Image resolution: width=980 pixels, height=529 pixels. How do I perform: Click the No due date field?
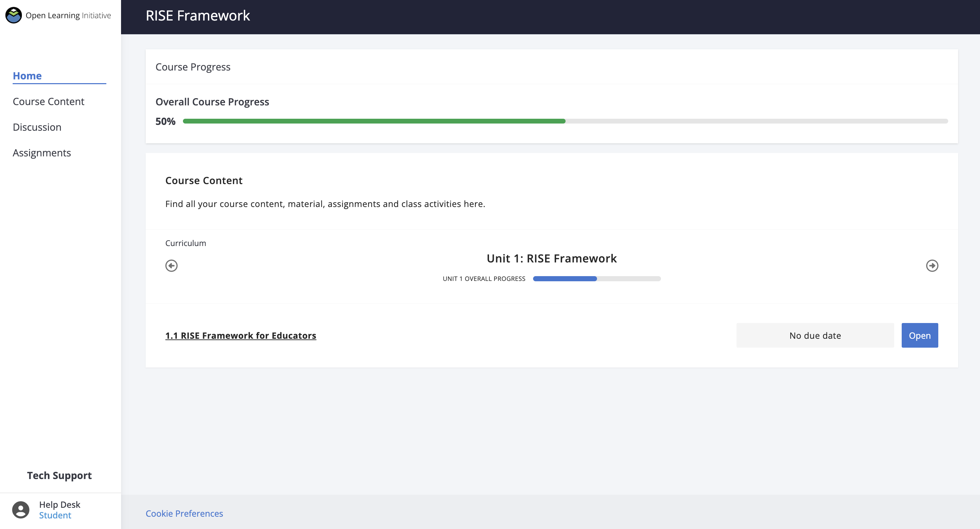coord(815,335)
